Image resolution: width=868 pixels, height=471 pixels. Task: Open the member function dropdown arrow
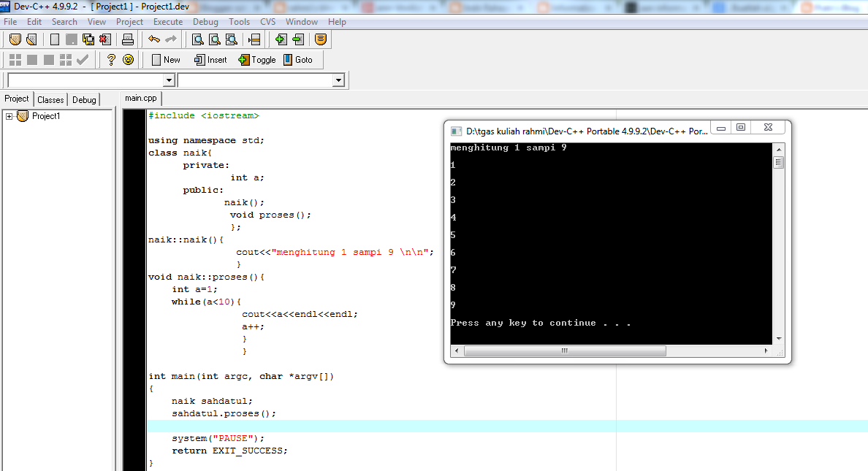[x=339, y=79]
